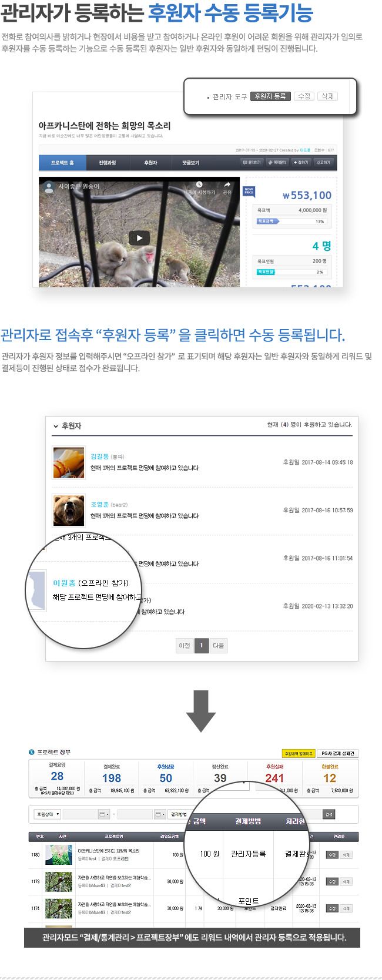The width and height of the screenshot is (382, 980).
Task: Open the 결제방법 payment method dropdown
Action: (179, 814)
